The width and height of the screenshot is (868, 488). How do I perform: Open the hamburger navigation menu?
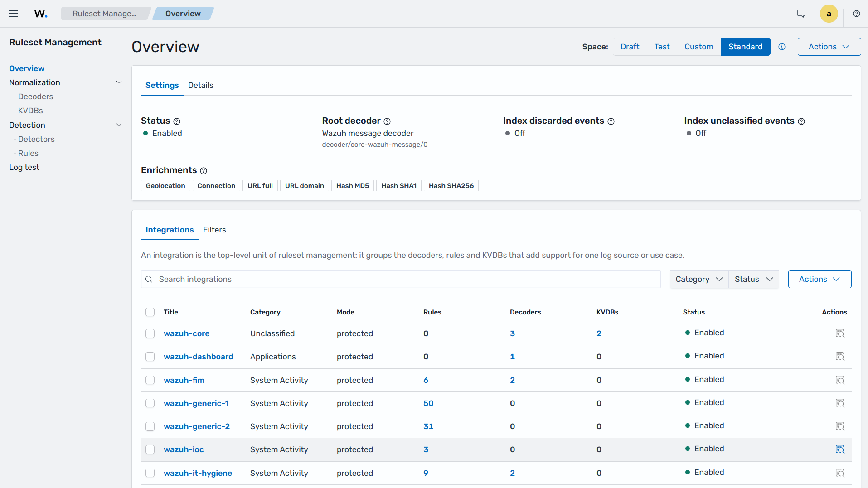click(x=14, y=14)
